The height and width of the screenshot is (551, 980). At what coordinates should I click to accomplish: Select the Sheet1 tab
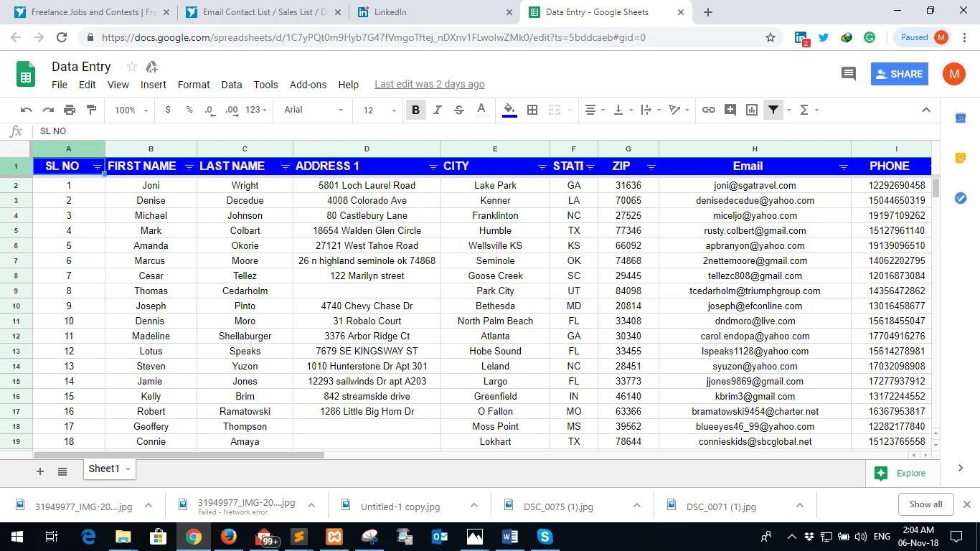click(x=109, y=469)
